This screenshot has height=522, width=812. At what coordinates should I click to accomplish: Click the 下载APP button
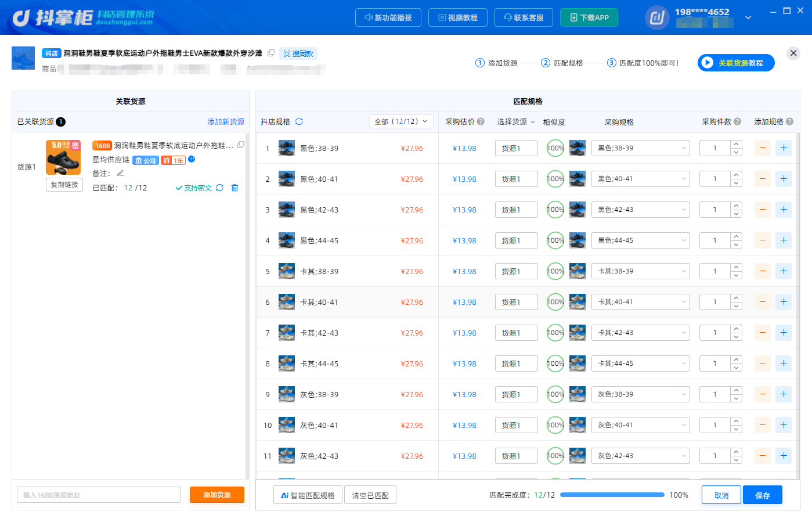pos(589,17)
